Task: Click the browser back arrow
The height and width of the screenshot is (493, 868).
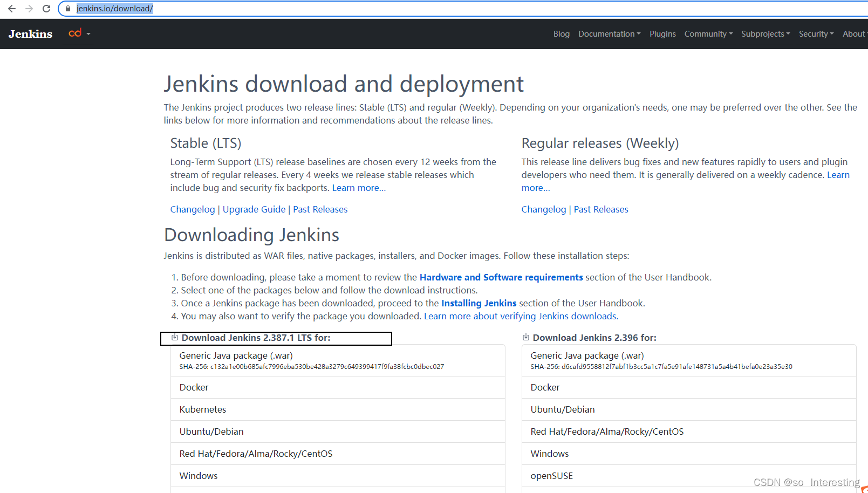Action: pos(11,9)
